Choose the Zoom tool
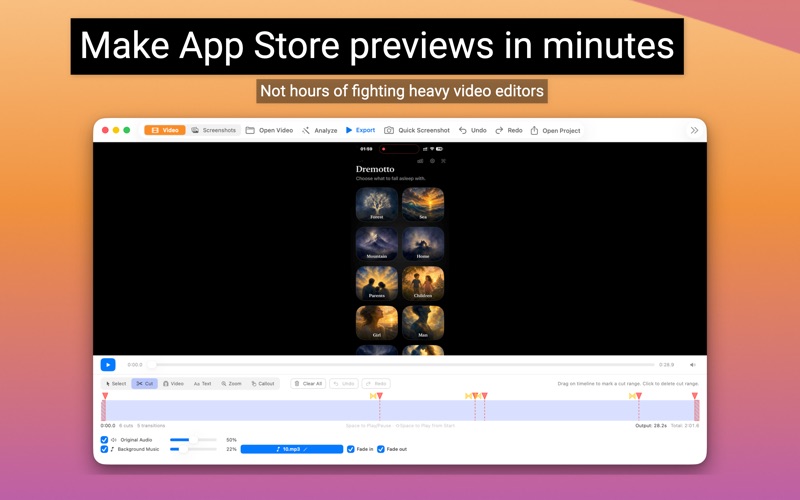Screen dimensions: 800x500 pyautogui.click(x=232, y=384)
